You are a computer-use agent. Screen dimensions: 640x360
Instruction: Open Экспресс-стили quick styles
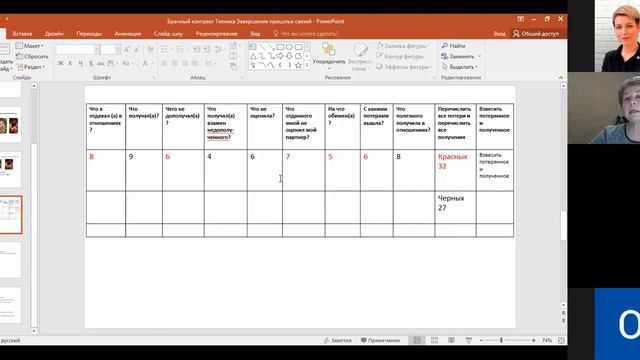point(359,57)
